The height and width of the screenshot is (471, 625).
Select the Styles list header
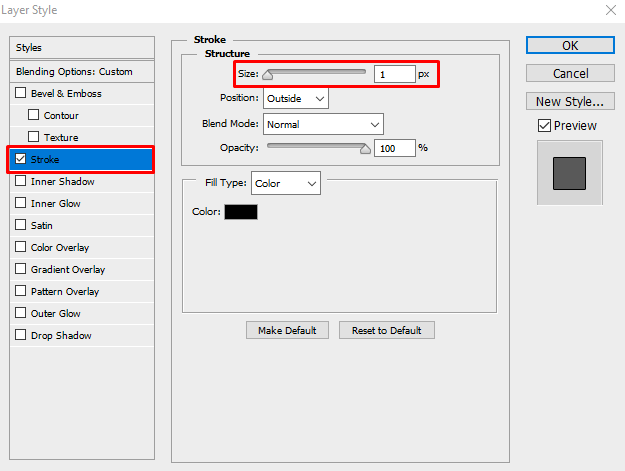(82, 47)
